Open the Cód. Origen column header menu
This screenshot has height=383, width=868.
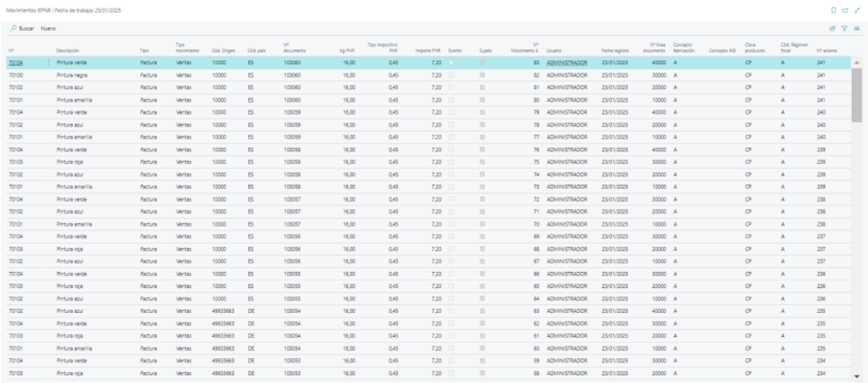coord(223,50)
